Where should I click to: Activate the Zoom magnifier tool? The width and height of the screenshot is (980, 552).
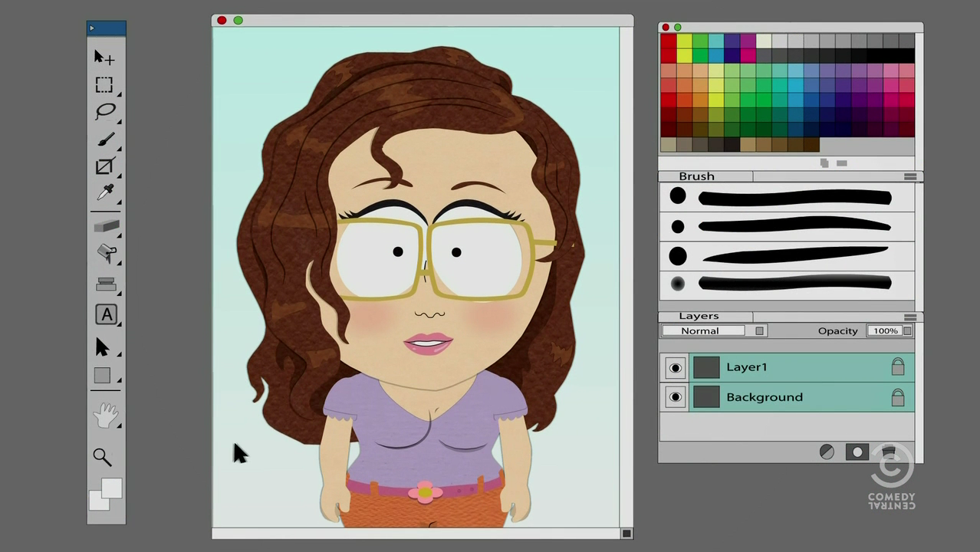pyautogui.click(x=102, y=457)
